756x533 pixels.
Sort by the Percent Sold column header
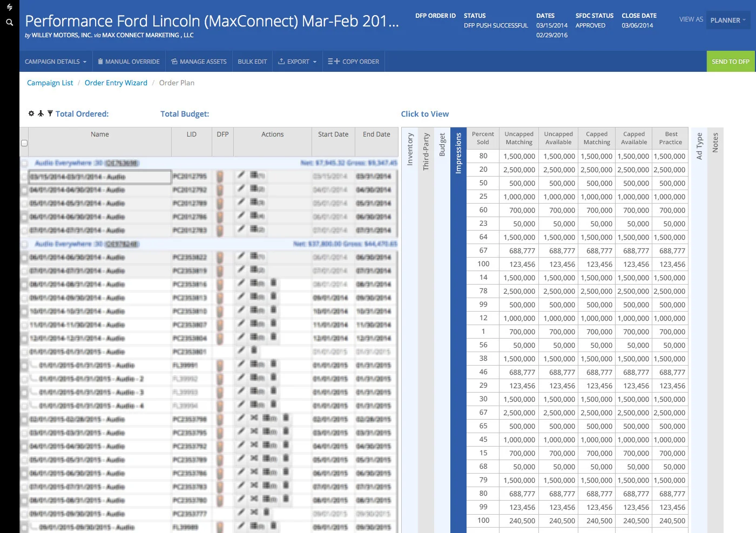tap(483, 138)
